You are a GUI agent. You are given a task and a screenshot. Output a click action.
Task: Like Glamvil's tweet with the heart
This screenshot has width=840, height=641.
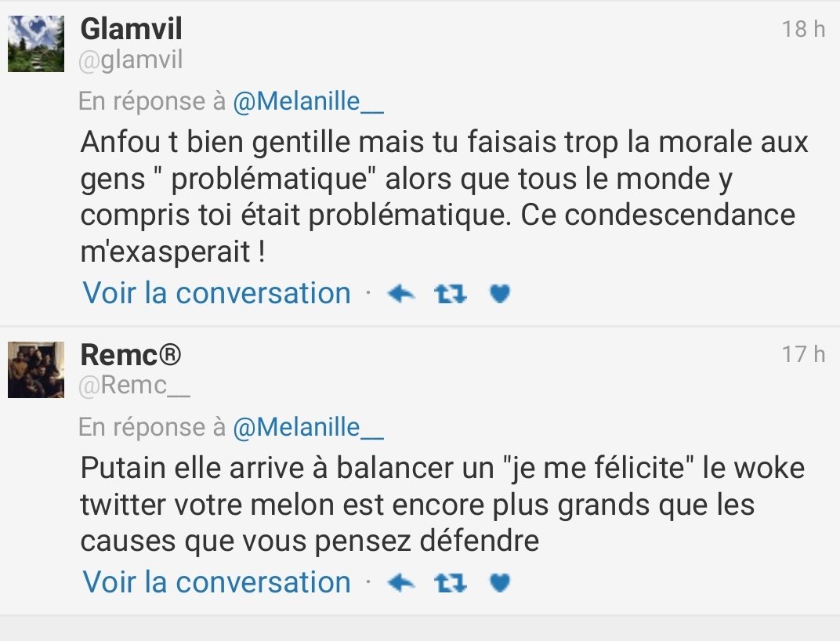[499, 294]
